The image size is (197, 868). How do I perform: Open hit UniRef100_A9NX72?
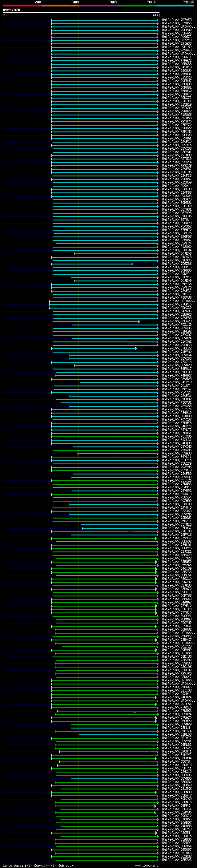[177, 98]
